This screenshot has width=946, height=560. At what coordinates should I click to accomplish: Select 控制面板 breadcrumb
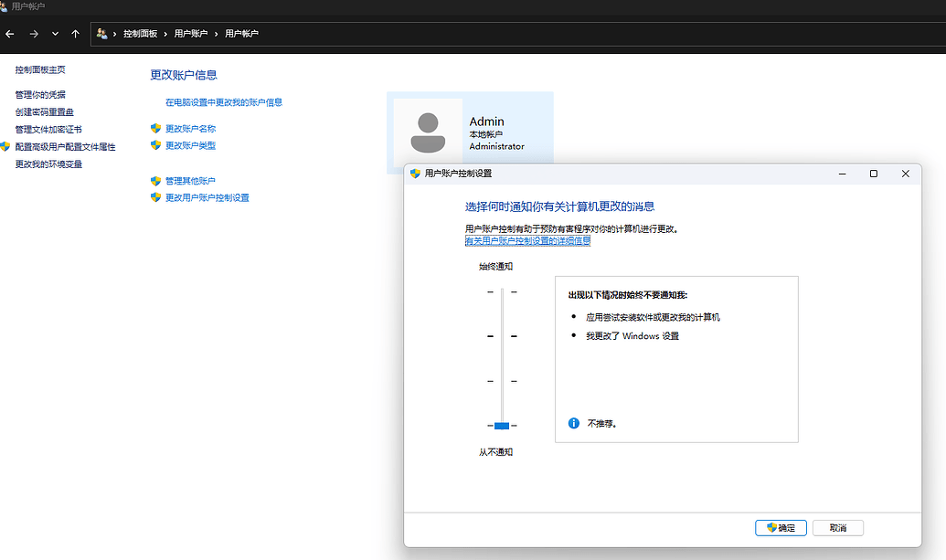140,34
